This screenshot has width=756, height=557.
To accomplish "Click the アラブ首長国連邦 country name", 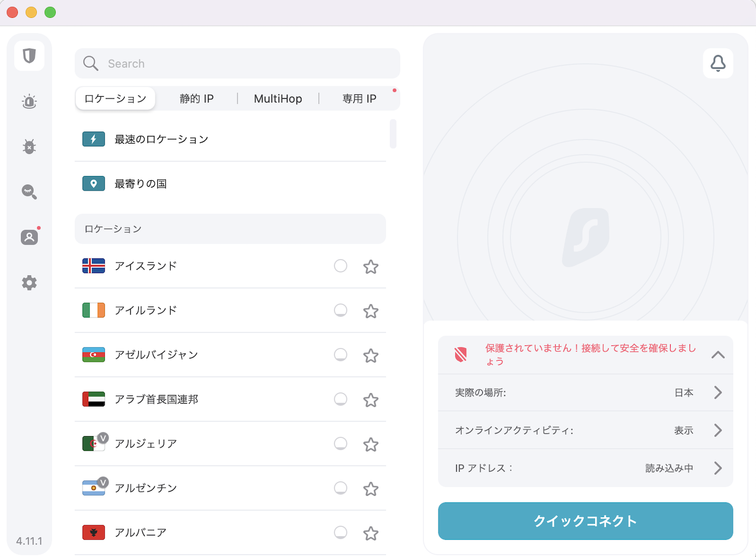I will pos(156,399).
